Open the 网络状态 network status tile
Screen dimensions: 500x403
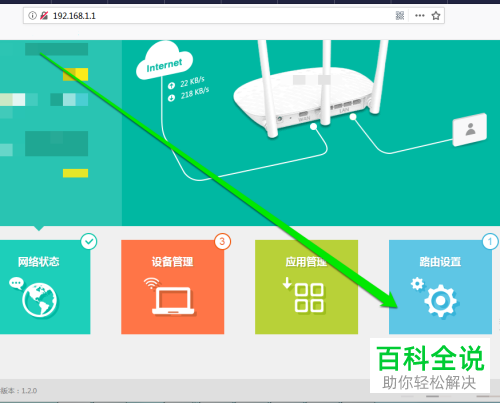coord(45,287)
